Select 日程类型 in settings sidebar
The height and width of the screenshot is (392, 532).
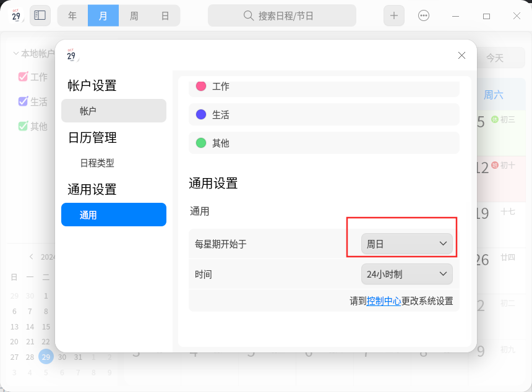click(114, 163)
